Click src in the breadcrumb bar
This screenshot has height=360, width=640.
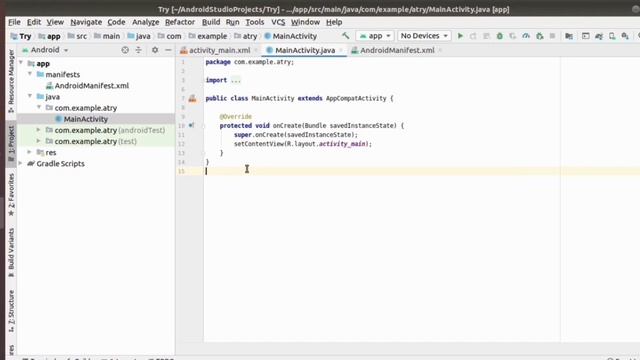click(77, 36)
